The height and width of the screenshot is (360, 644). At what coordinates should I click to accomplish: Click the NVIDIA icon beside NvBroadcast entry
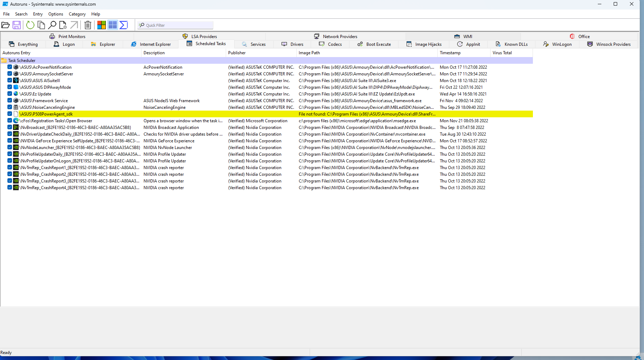tap(16, 128)
